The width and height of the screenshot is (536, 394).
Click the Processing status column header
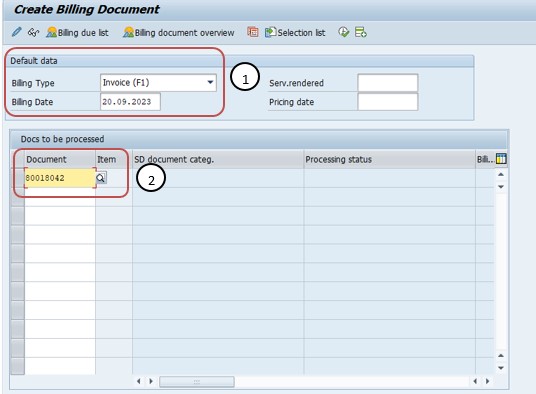point(389,159)
